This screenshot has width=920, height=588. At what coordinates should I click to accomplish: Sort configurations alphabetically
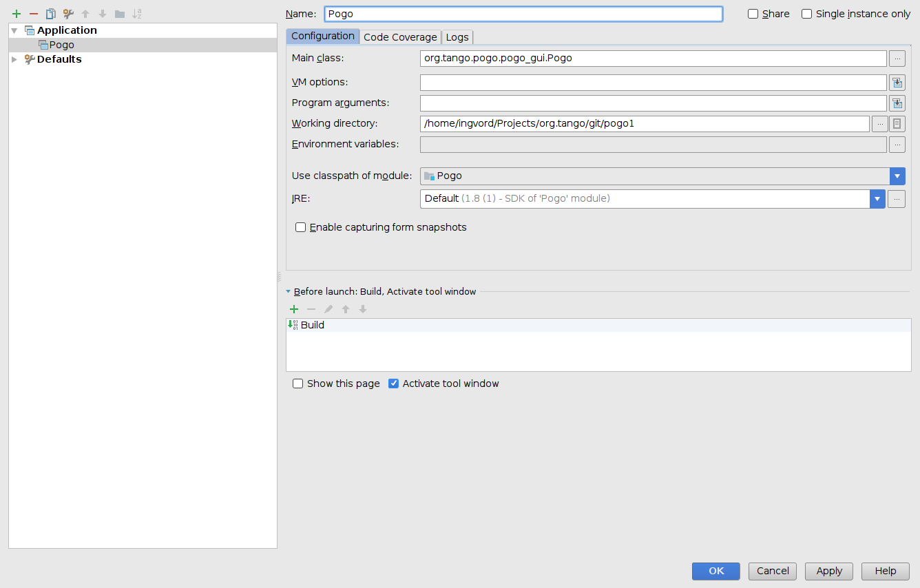pos(137,14)
